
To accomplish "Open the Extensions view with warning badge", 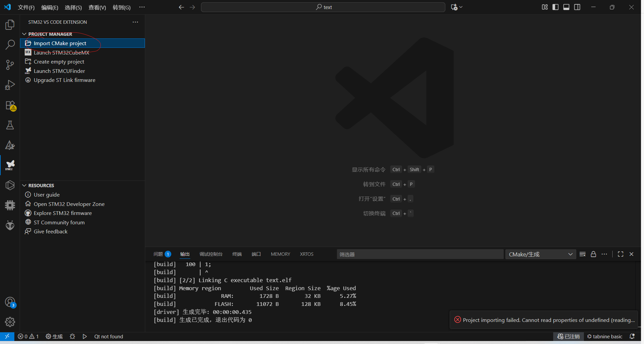I will click(10, 105).
